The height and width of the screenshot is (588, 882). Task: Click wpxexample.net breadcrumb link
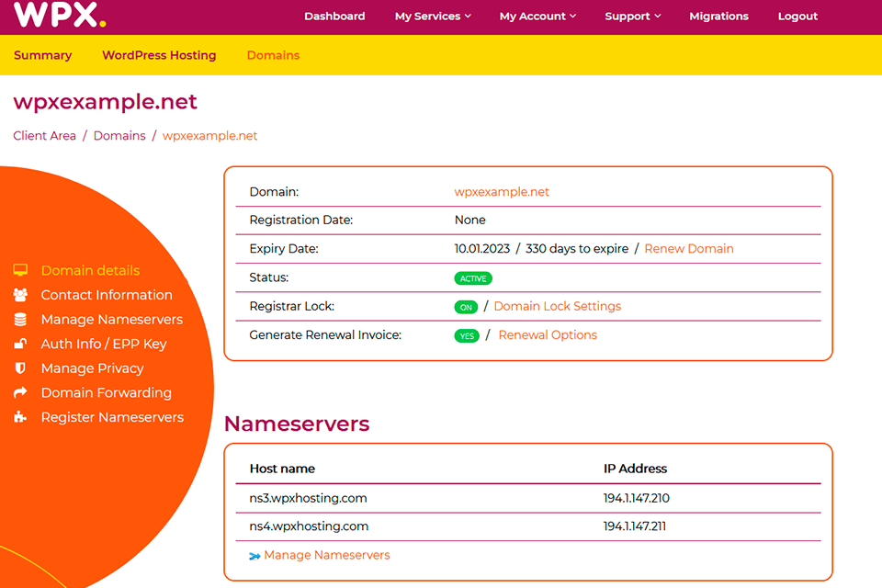[209, 136]
